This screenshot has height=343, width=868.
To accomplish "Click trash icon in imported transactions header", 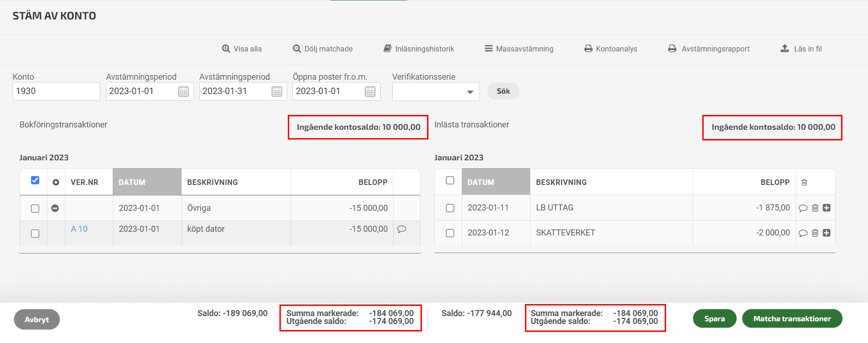I will (804, 183).
